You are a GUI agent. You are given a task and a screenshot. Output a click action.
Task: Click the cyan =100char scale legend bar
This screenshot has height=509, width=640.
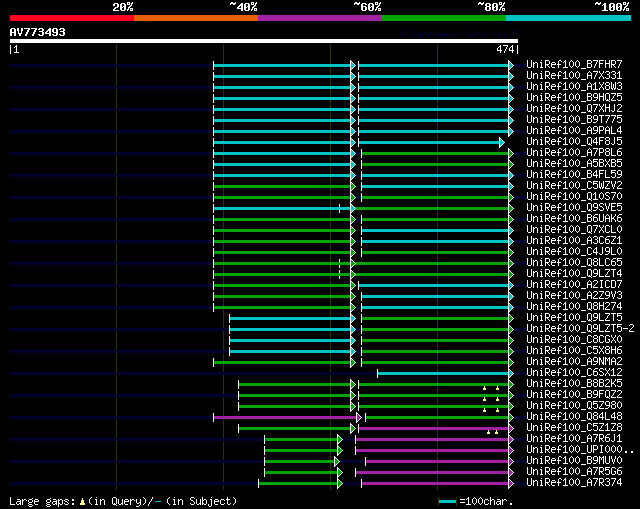[x=447, y=501]
